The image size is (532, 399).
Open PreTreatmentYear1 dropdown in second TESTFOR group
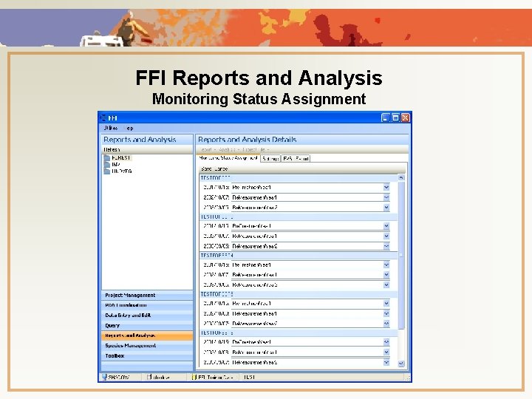pos(386,226)
